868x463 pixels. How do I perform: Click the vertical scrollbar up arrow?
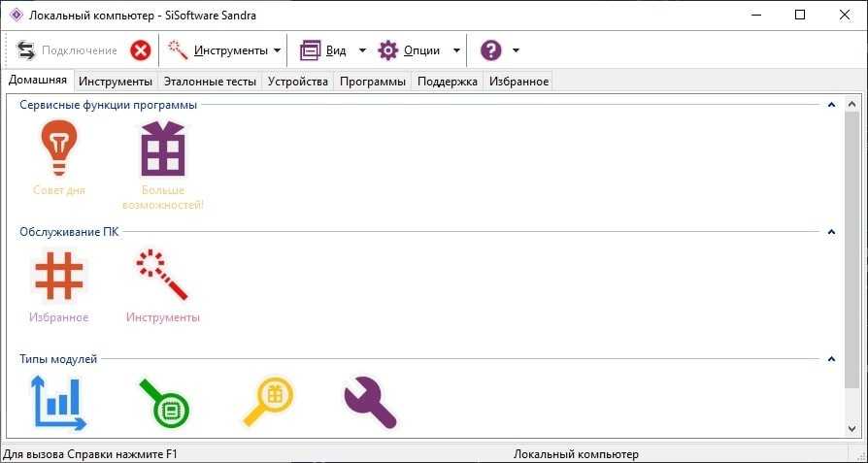click(851, 104)
